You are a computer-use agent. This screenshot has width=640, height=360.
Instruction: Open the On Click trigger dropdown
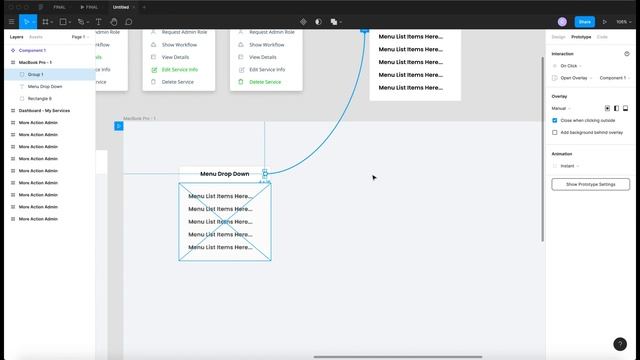[571, 66]
